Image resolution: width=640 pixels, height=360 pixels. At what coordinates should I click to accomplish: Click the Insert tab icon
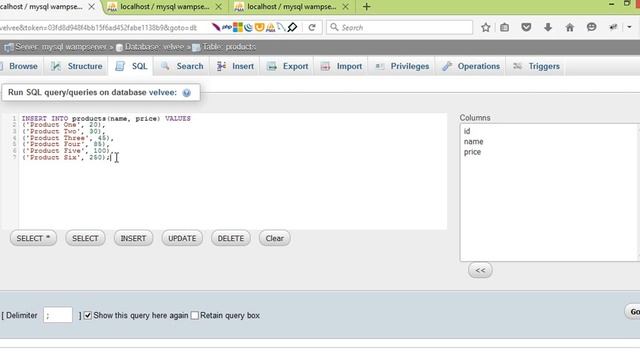coord(221,66)
